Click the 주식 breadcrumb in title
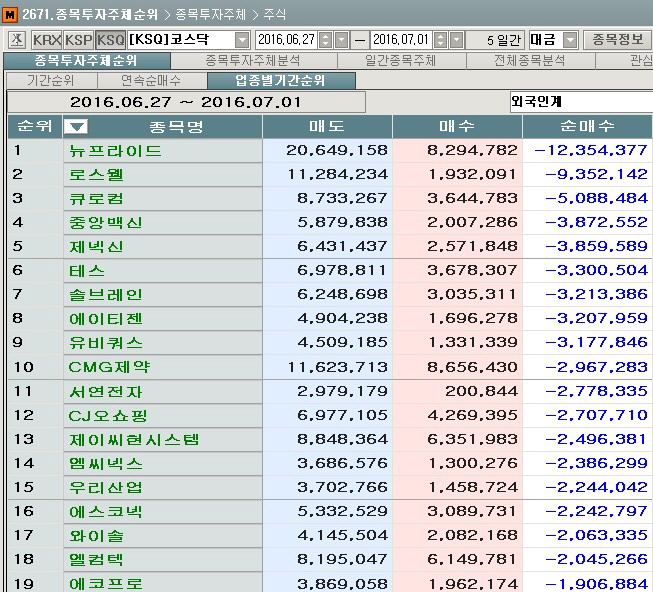The image size is (653, 592). tap(275, 15)
